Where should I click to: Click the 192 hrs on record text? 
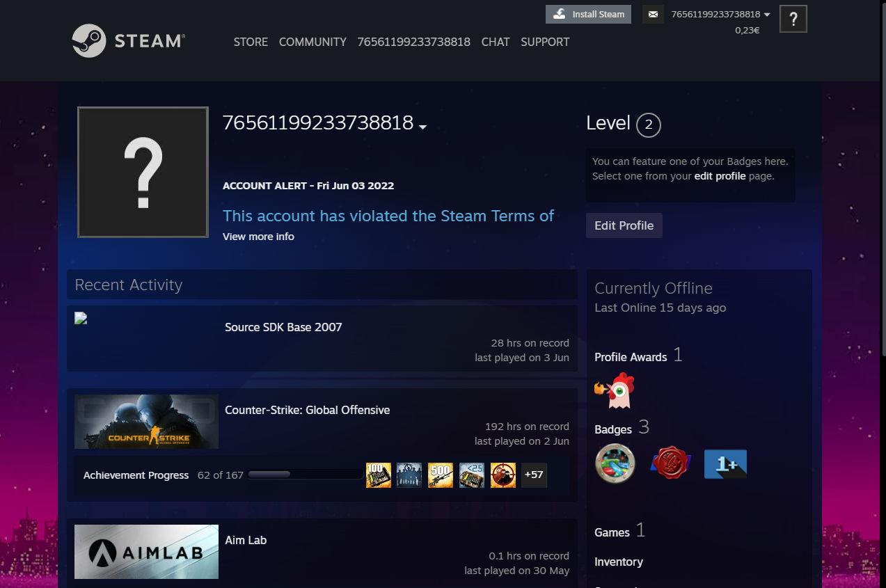[x=527, y=427]
